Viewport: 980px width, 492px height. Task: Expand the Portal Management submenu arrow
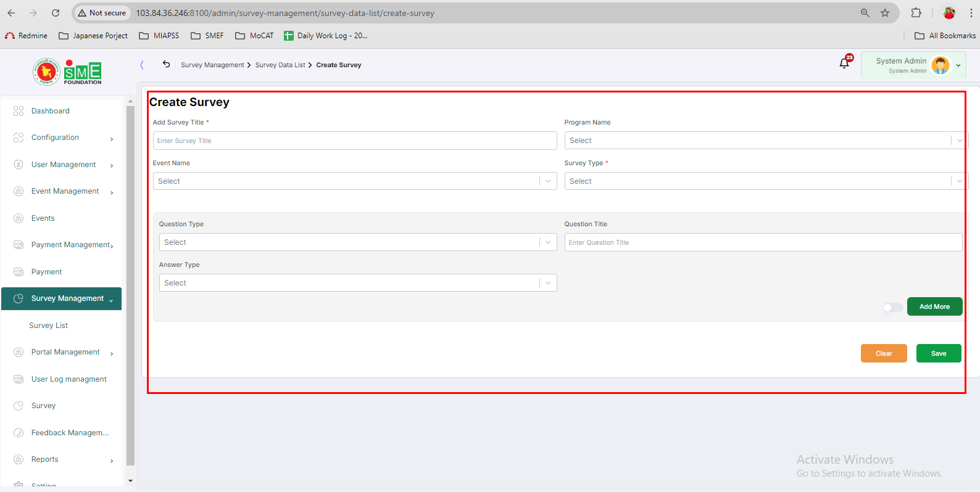(x=112, y=353)
